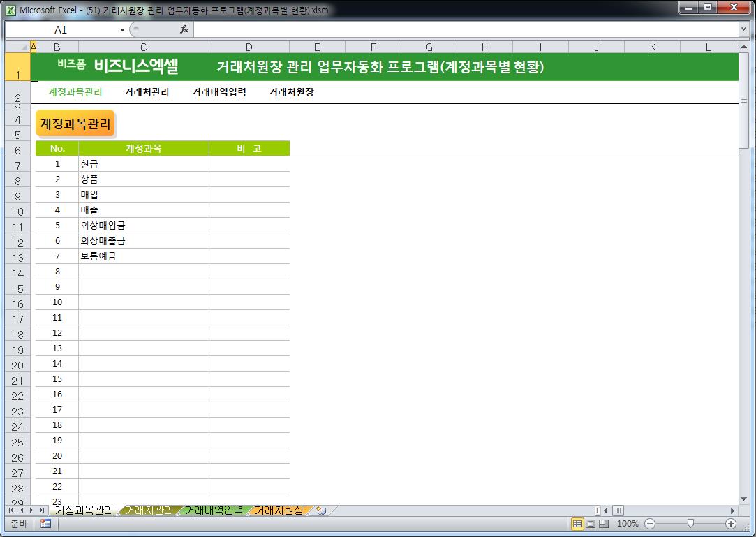Select the cell containing 매출
The image size is (756, 537).
(144, 210)
